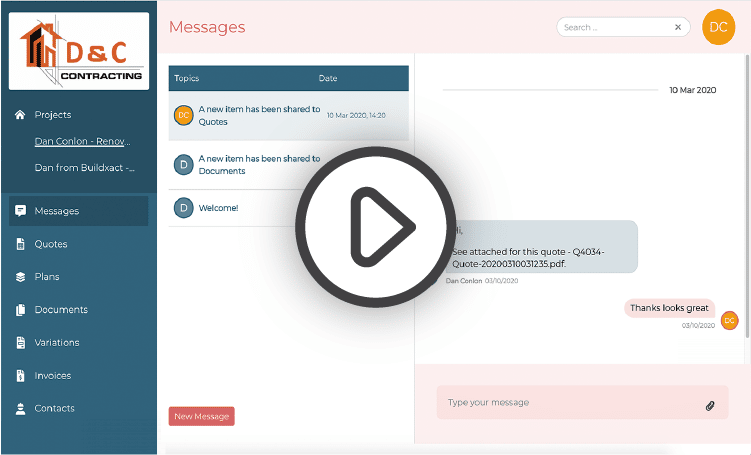Play the video using the center button
The image size is (751, 455).
coord(375,228)
